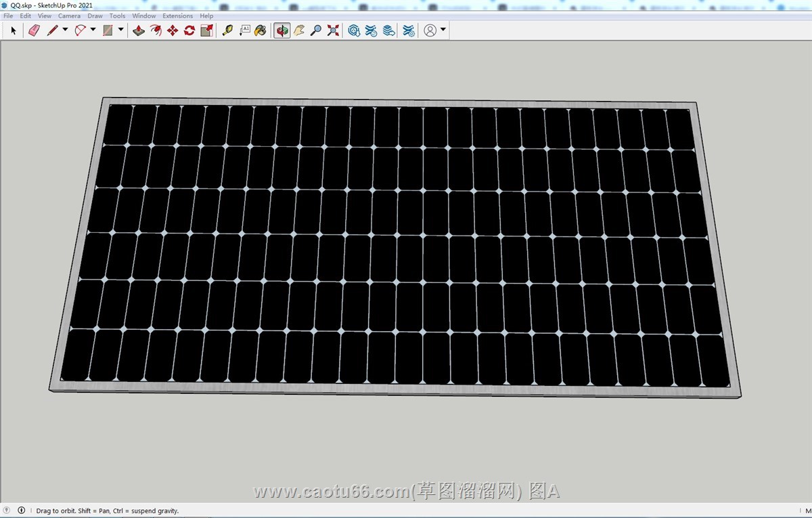This screenshot has width=812, height=518.
Task: Select the arrow Select tool
Action: tap(13, 30)
